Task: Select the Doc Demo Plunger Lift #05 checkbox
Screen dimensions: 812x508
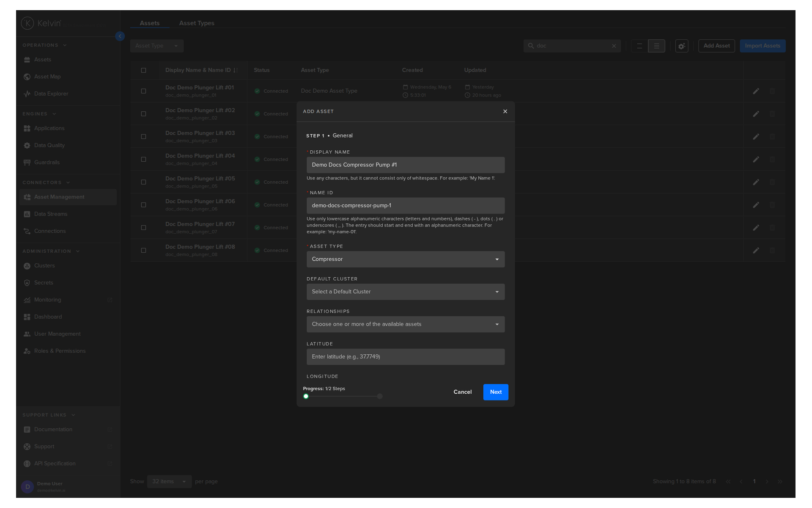Action: point(143,182)
